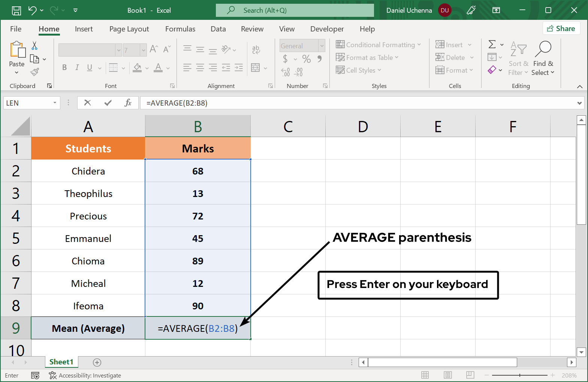The width and height of the screenshot is (588, 382).
Task: Open the Formulas ribbon tab
Action: [x=180, y=29]
